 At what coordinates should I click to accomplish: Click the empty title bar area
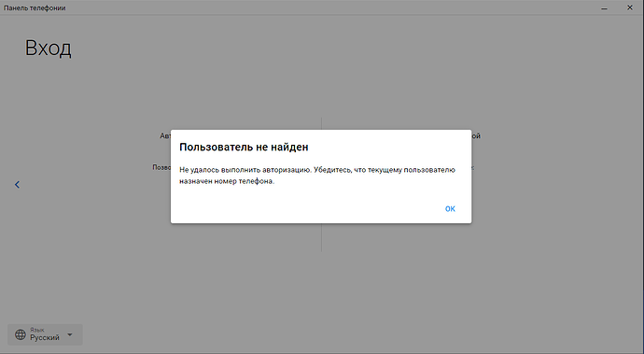(x=329, y=7)
